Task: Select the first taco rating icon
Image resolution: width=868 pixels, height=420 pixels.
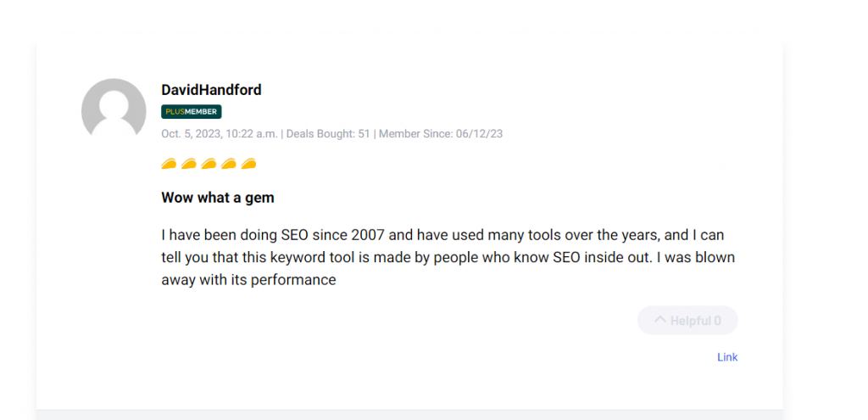Action: coord(169,163)
